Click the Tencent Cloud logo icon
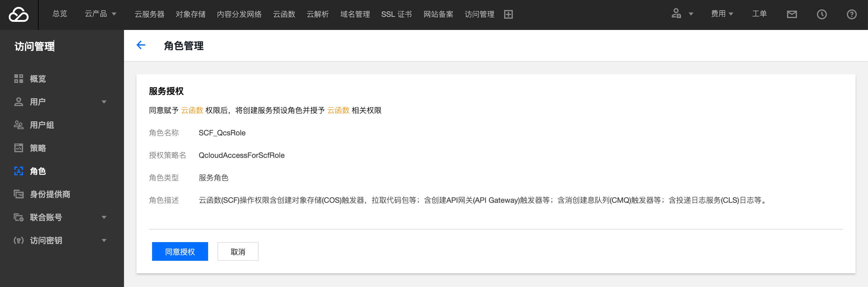 point(18,14)
